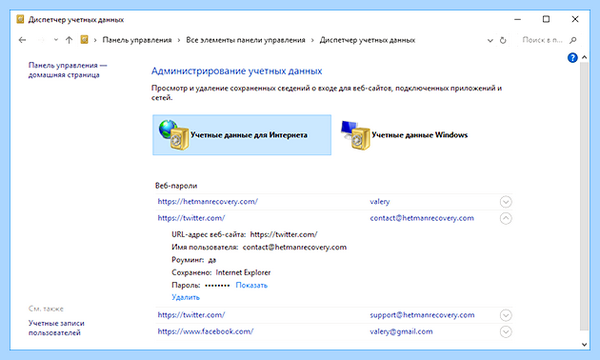Image resolution: width=600 pixels, height=360 pixels.
Task: Show the saved password with 'Показать'
Action: 251,285
